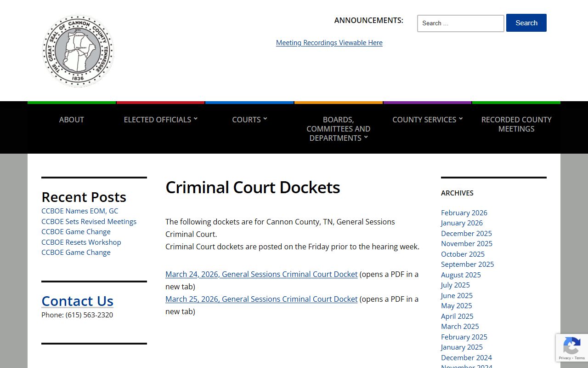The image size is (588, 368).
Task: Open March 24, 2026 Criminal Court Docket
Action: pos(261,274)
